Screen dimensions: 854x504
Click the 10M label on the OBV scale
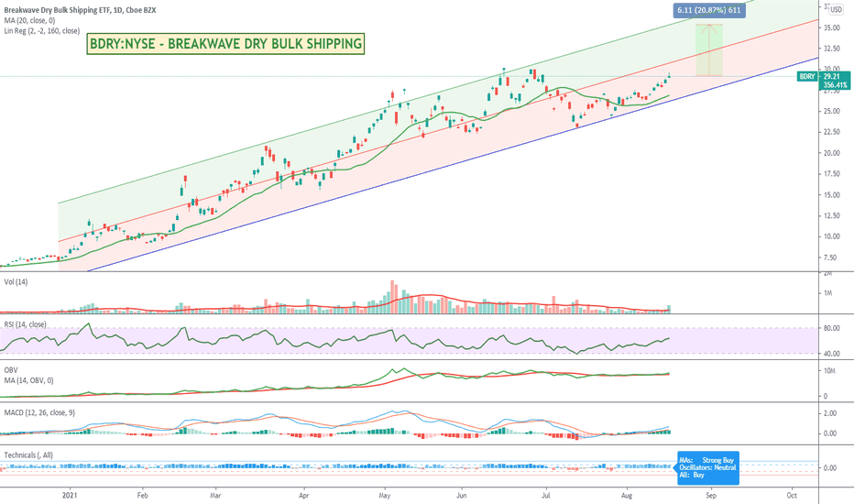pos(829,371)
